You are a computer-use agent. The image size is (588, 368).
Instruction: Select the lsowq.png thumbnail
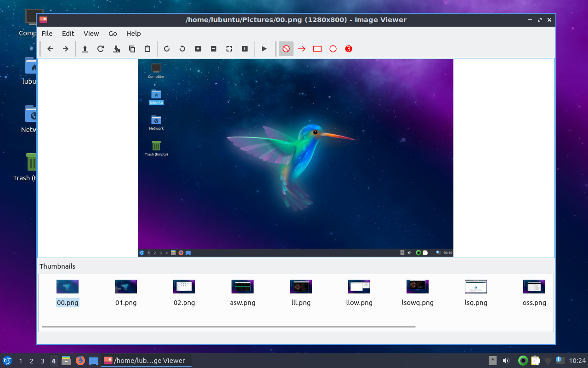418,293
